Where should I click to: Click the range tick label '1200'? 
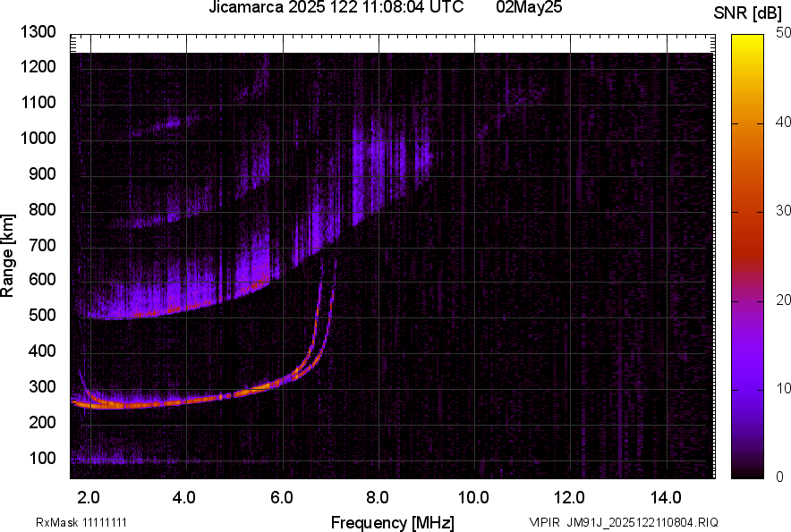pyautogui.click(x=38, y=66)
